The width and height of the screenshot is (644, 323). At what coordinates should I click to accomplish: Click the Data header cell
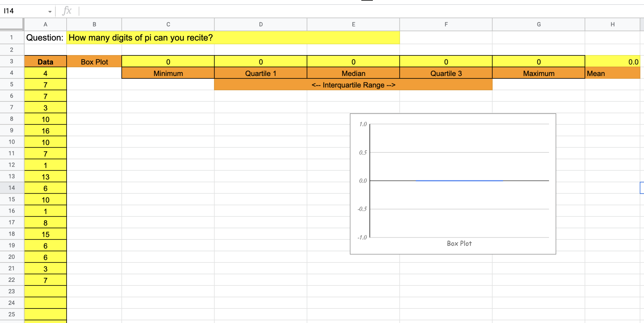click(45, 62)
